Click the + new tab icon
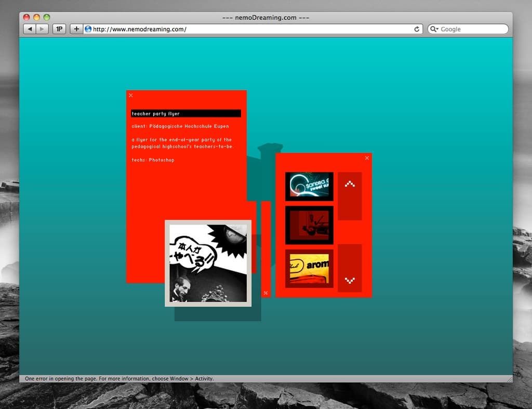Viewport: 532px width, 409px height. (x=76, y=29)
